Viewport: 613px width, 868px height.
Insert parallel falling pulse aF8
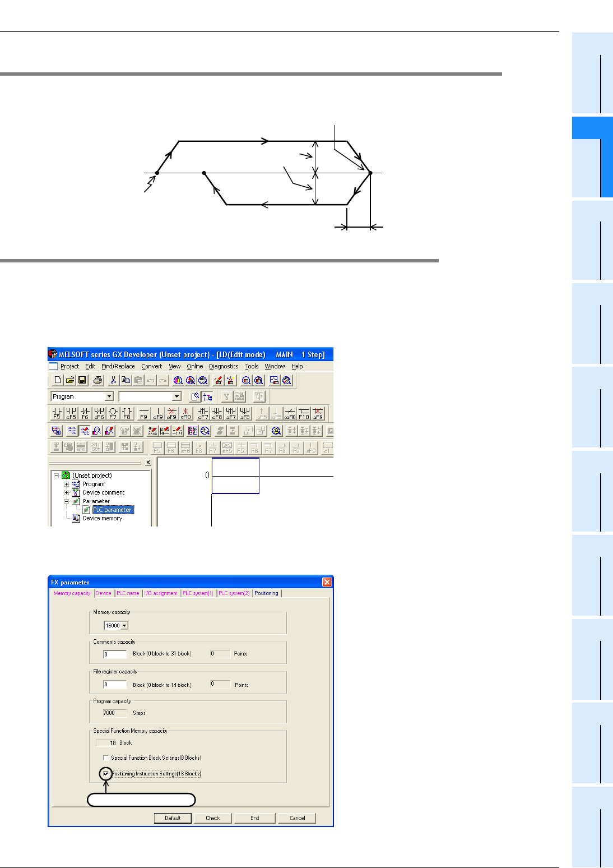coord(245,413)
